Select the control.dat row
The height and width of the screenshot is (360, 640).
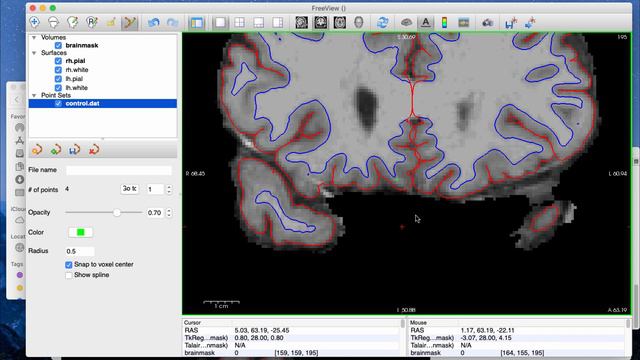(103, 104)
